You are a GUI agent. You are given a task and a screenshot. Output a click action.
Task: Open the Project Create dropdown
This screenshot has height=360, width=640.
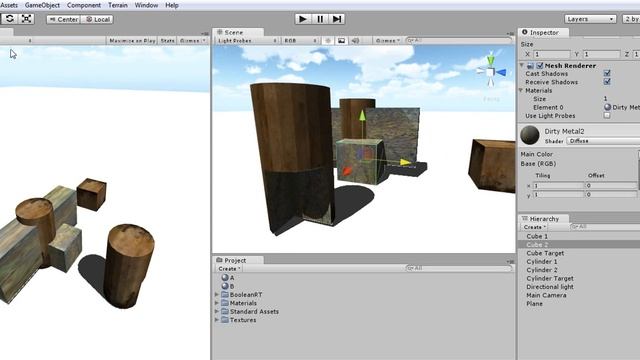tap(229, 269)
